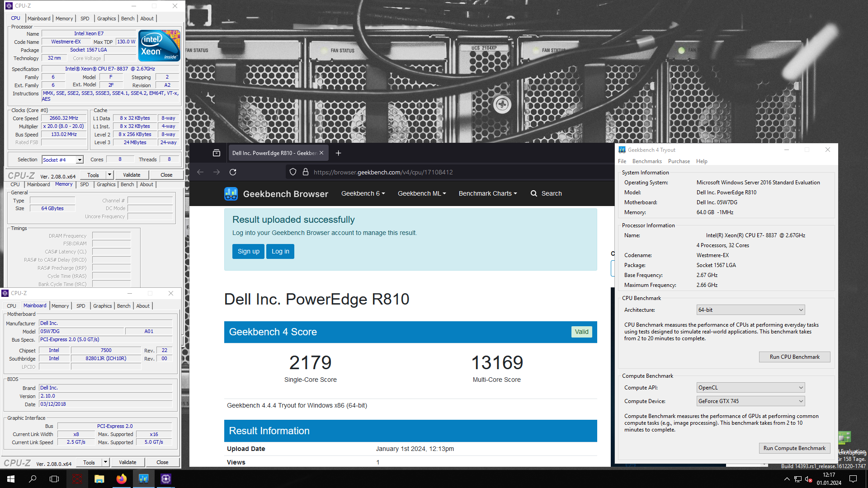Image resolution: width=868 pixels, height=488 pixels.
Task: Expand Tools dropdown arrow in bottom CPU-Z
Action: click(105, 462)
